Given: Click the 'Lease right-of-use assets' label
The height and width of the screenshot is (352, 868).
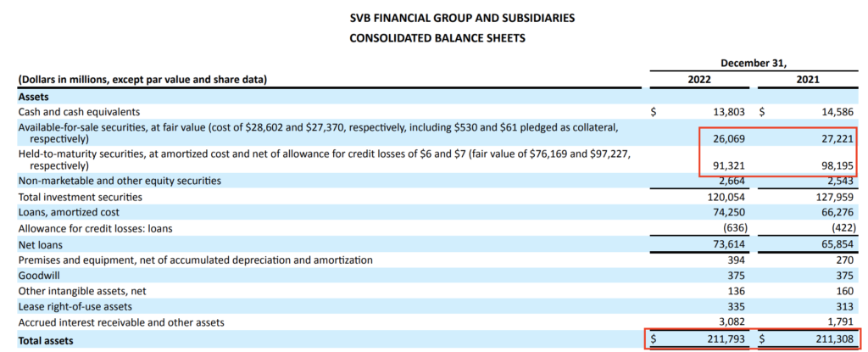Looking at the screenshot, I should tap(75, 306).
